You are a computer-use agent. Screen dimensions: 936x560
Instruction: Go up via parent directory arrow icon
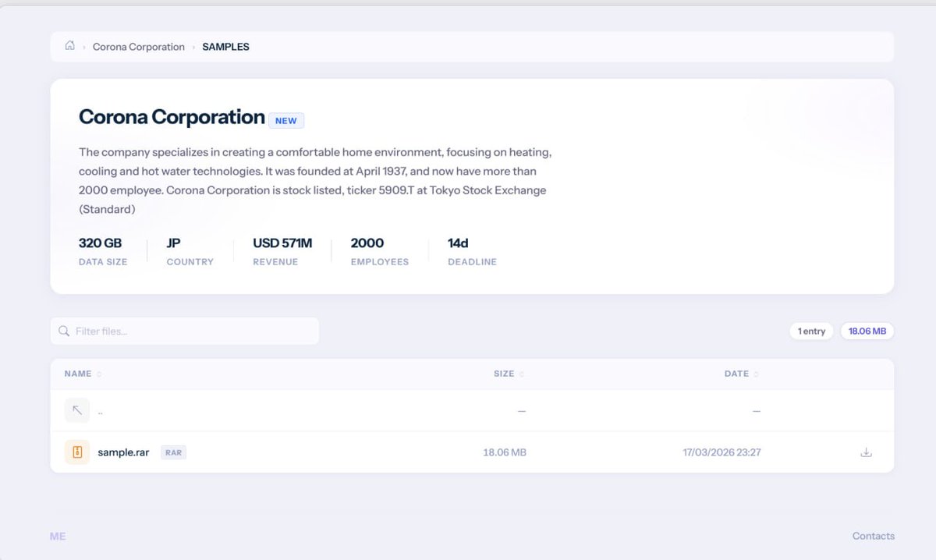click(77, 410)
